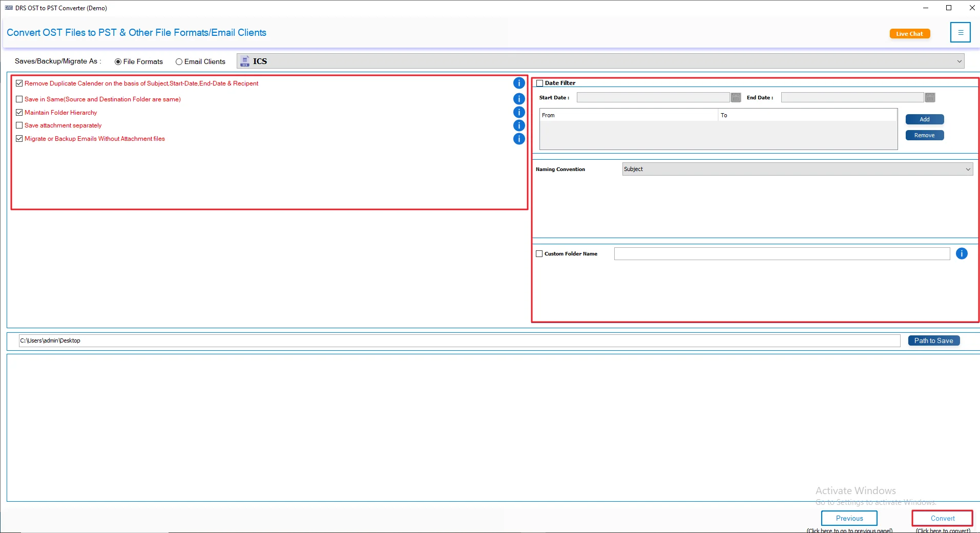Image resolution: width=980 pixels, height=533 pixels.
Task: Enable Save in Same folder option
Action: coord(19,99)
